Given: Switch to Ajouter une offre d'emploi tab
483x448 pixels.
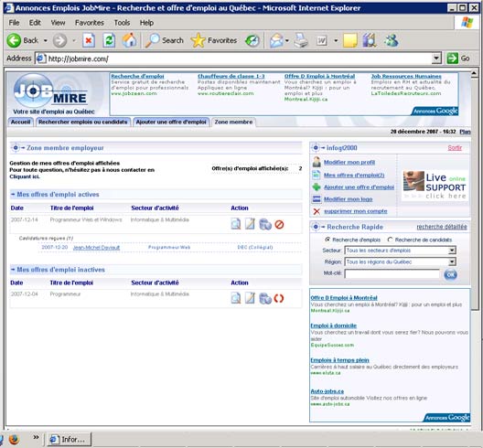Looking at the screenshot, I should (x=171, y=123).
